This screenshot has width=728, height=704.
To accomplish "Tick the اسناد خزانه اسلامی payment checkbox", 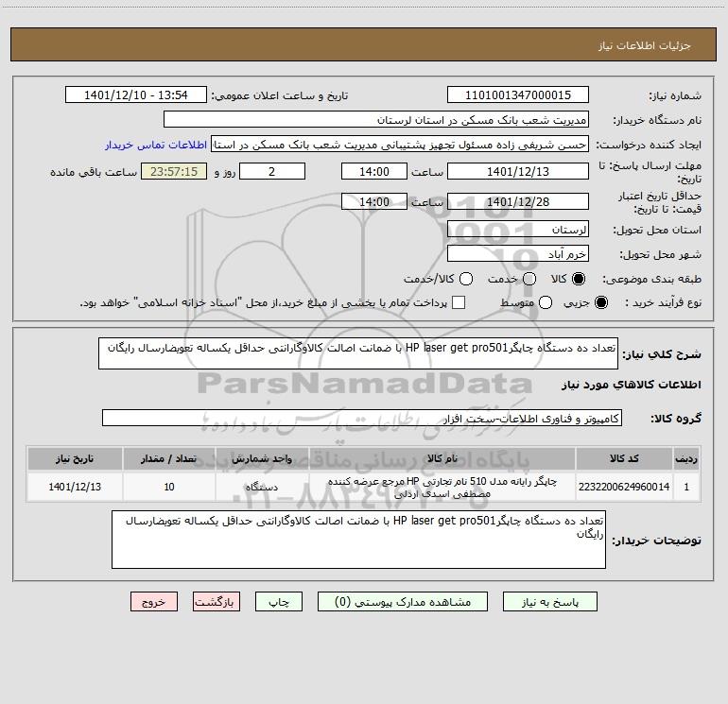I will [x=459, y=302].
